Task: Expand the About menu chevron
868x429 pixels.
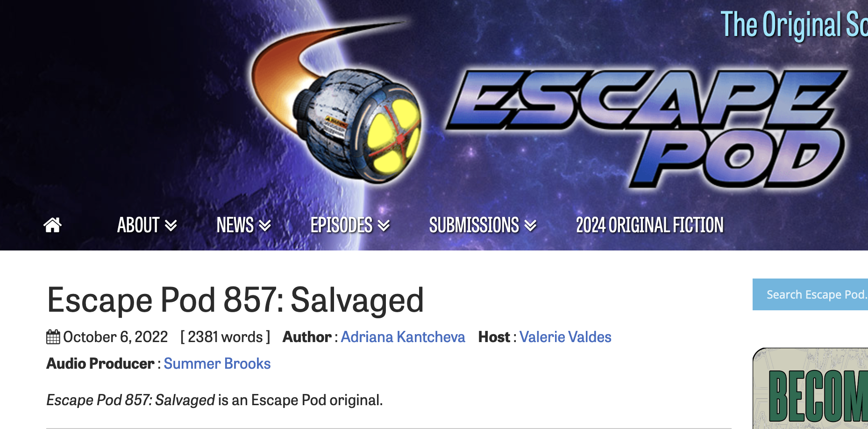Action: coord(171,226)
